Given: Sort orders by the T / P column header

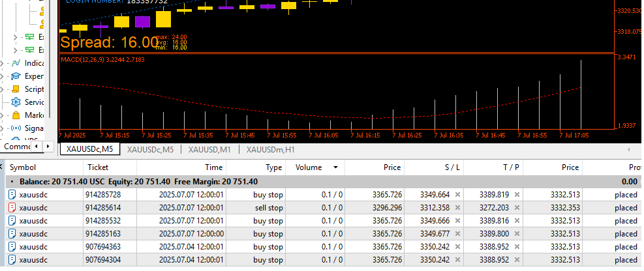Looking at the screenshot, I should tap(493, 167).
